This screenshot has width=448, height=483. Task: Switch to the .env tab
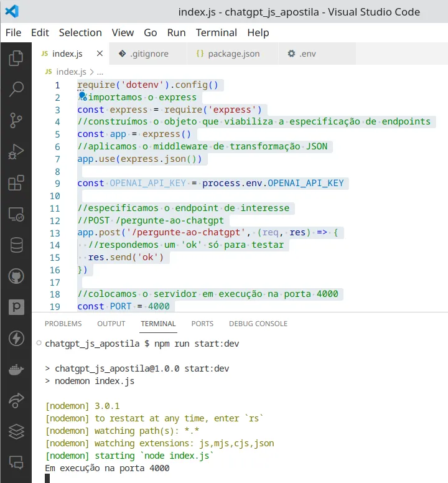point(317,54)
